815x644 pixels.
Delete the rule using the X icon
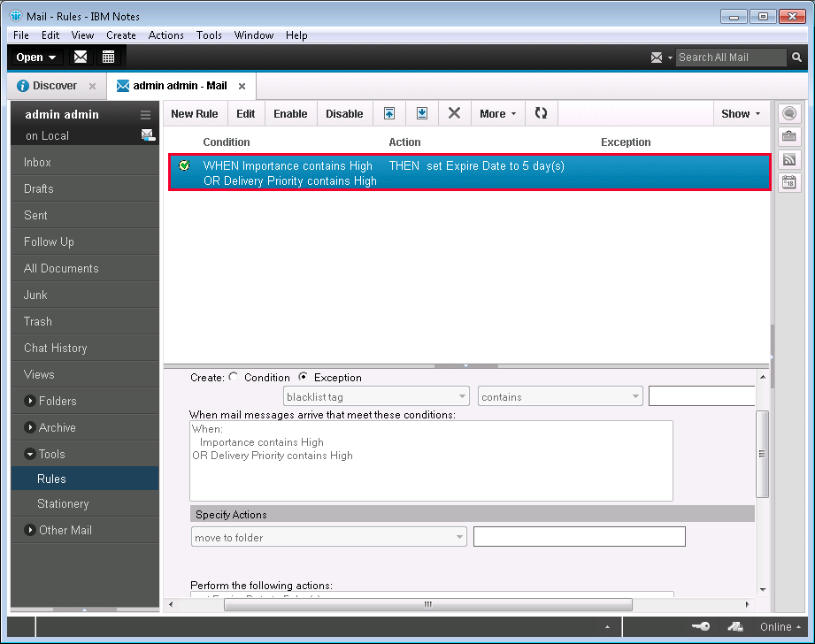[454, 113]
